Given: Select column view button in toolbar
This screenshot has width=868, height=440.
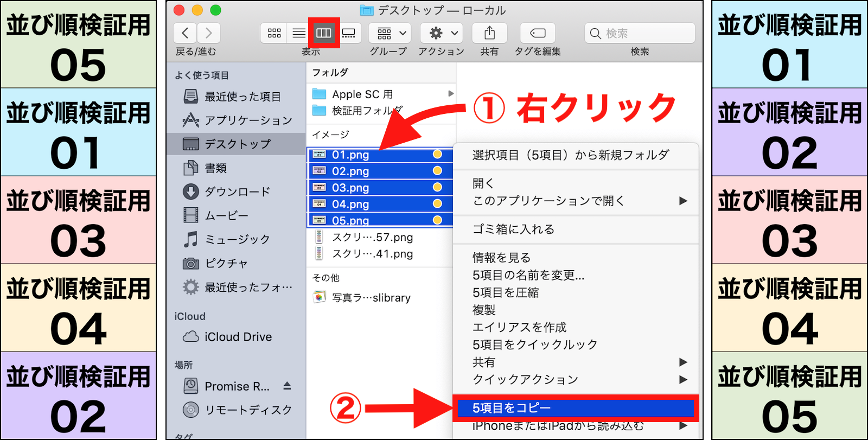Looking at the screenshot, I should (324, 33).
